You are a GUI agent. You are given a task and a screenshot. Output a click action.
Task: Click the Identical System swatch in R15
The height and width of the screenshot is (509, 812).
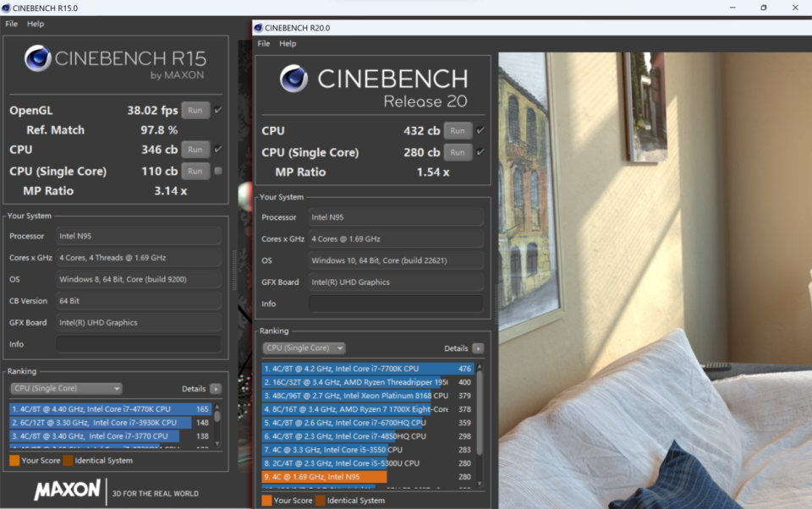pyautogui.click(x=68, y=460)
